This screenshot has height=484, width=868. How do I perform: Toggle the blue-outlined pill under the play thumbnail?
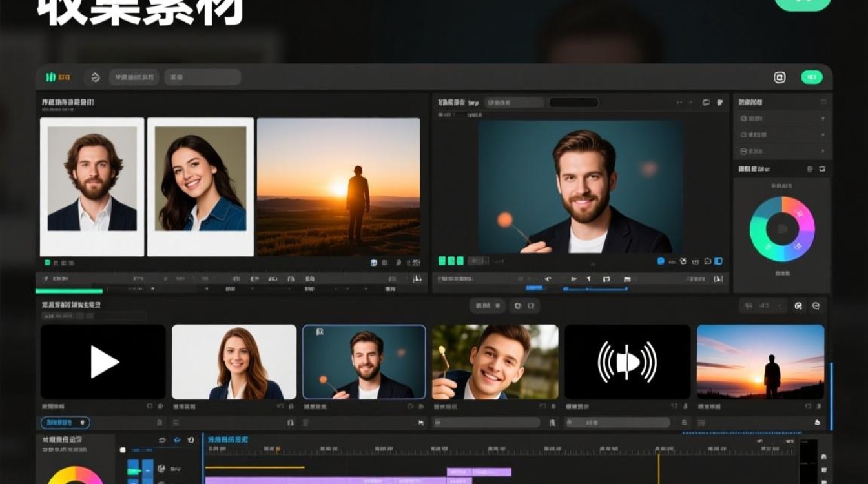pyautogui.click(x=65, y=423)
